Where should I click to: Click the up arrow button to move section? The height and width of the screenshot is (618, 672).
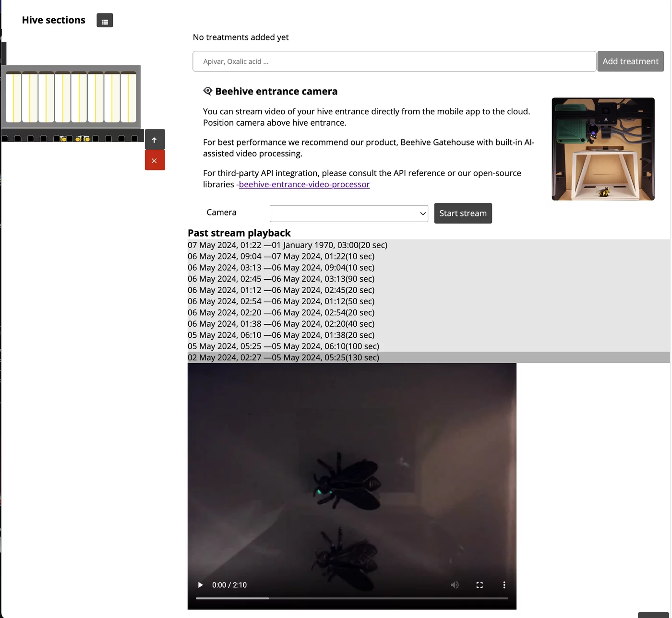tap(155, 140)
